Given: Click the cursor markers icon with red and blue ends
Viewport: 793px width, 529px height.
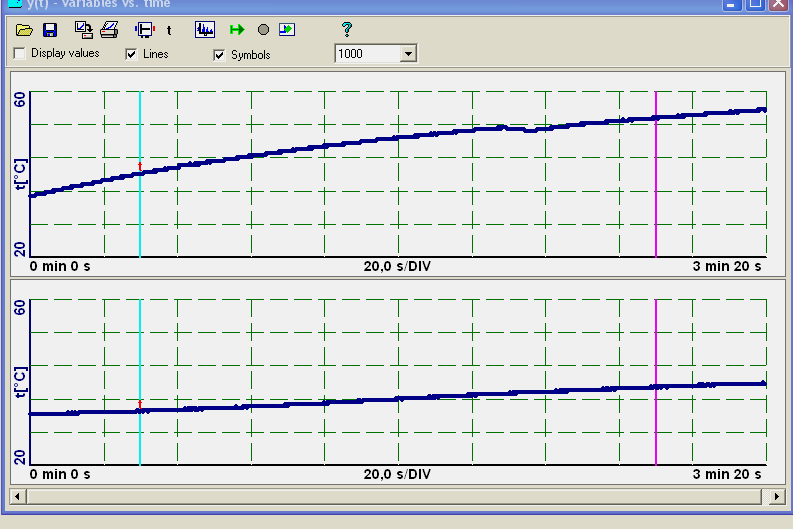Looking at the screenshot, I should pyautogui.click(x=145, y=30).
